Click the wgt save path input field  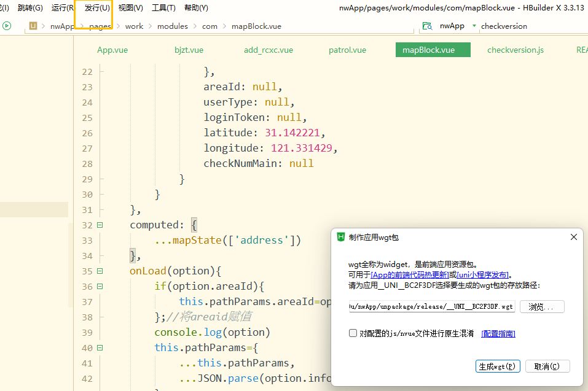(432, 307)
